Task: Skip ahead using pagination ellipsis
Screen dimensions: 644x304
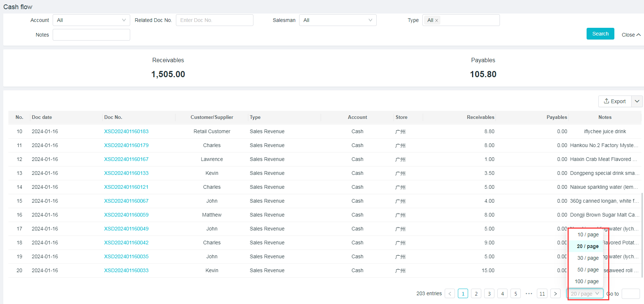Action: coord(529,294)
